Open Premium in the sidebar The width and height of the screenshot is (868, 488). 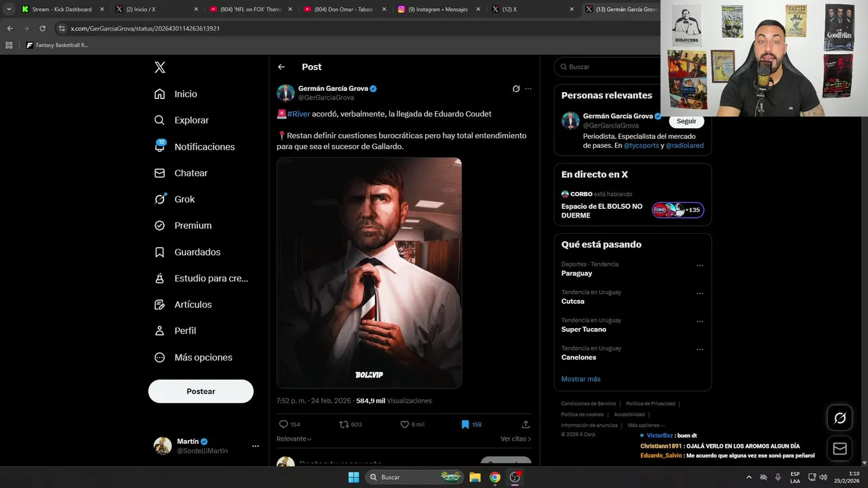tap(183, 226)
